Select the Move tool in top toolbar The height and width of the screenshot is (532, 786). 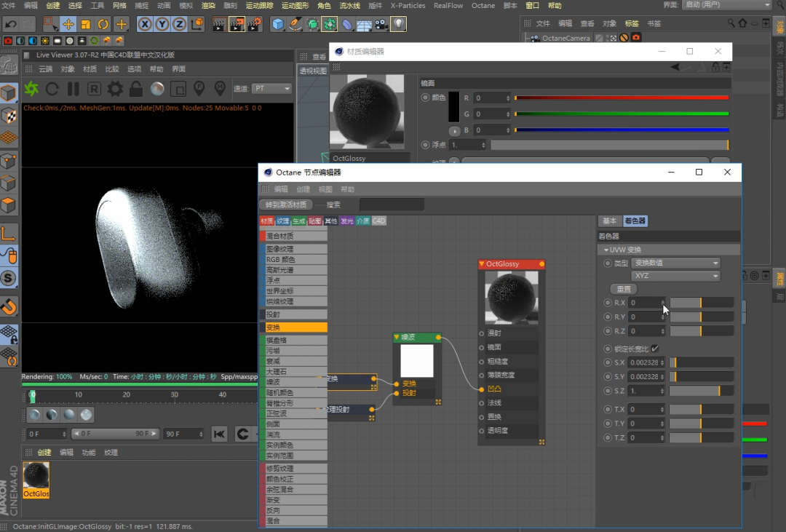click(x=68, y=24)
